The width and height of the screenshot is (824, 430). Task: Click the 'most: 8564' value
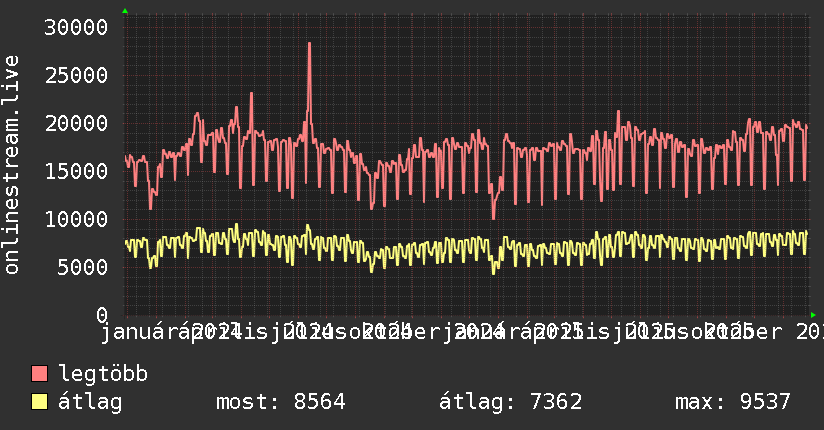click(x=281, y=402)
